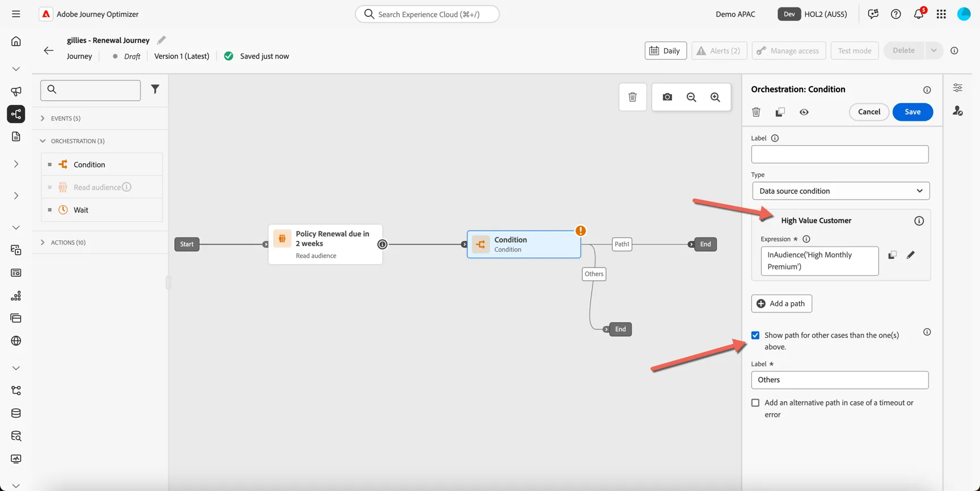This screenshot has width=980, height=491.
Task: Open the app switcher grid
Action: click(941, 14)
